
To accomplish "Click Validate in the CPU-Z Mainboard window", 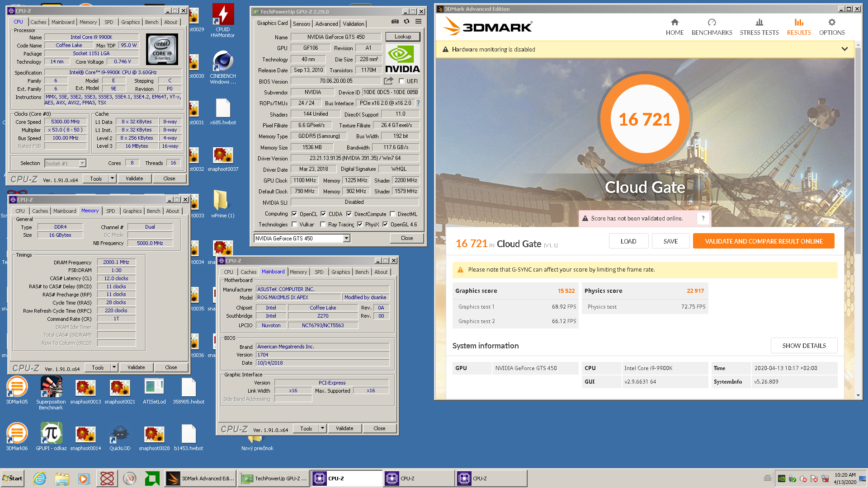I will click(344, 428).
